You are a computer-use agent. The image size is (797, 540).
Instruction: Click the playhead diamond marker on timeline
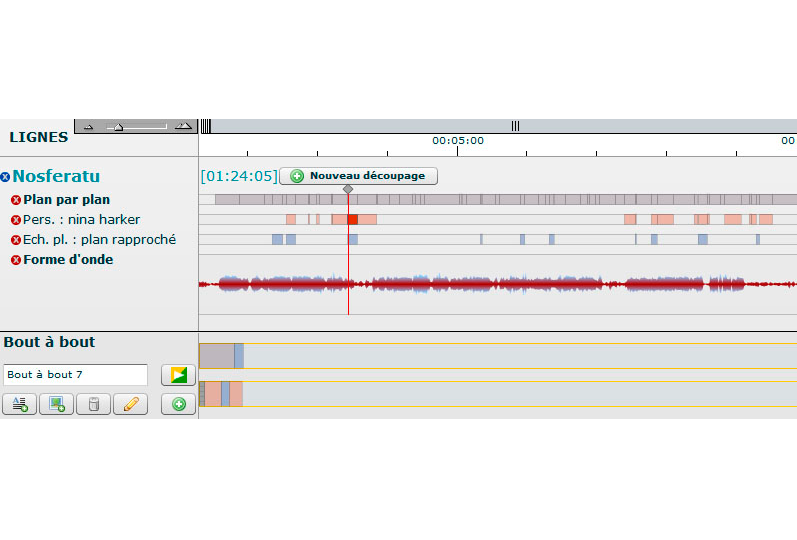pyautogui.click(x=348, y=189)
